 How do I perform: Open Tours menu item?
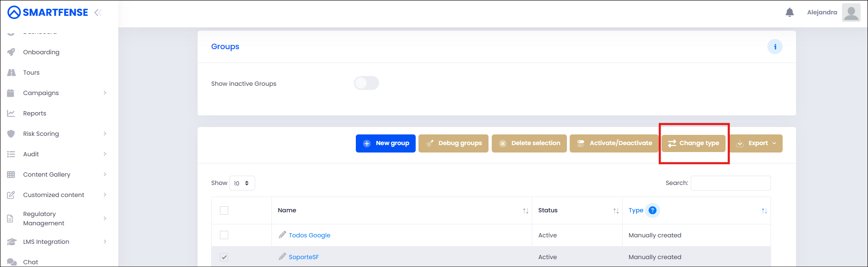(31, 72)
